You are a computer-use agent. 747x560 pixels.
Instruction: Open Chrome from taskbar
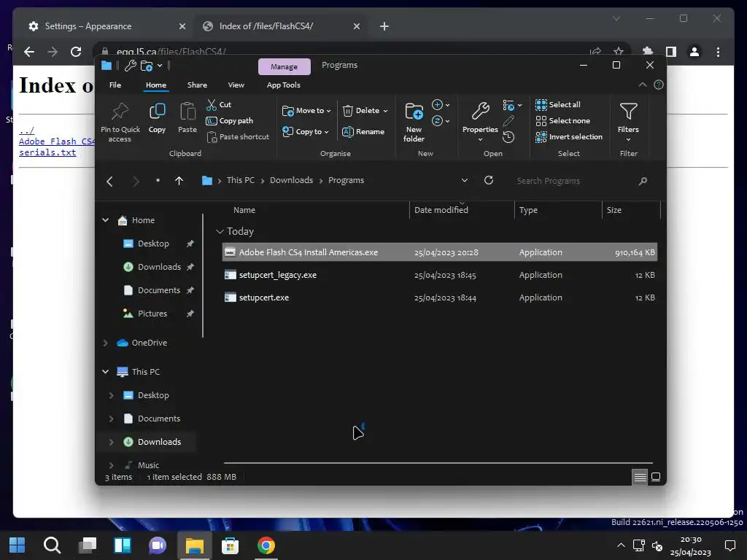pyautogui.click(x=266, y=545)
